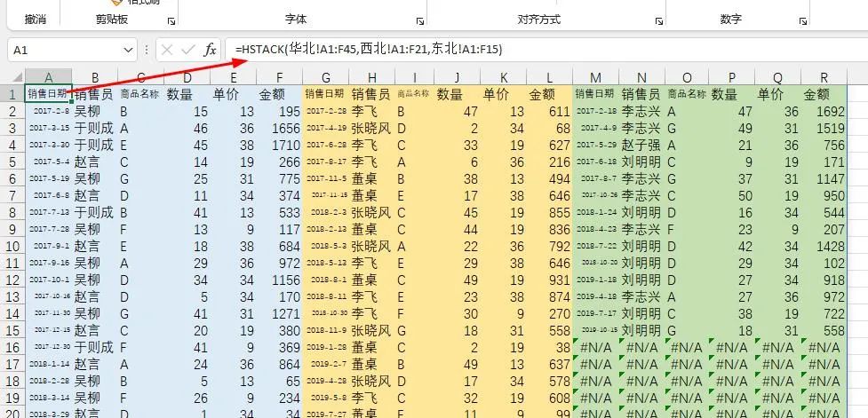This screenshot has width=868, height=418.
Task: Select row 1 header
Action: pyautogui.click(x=12, y=94)
